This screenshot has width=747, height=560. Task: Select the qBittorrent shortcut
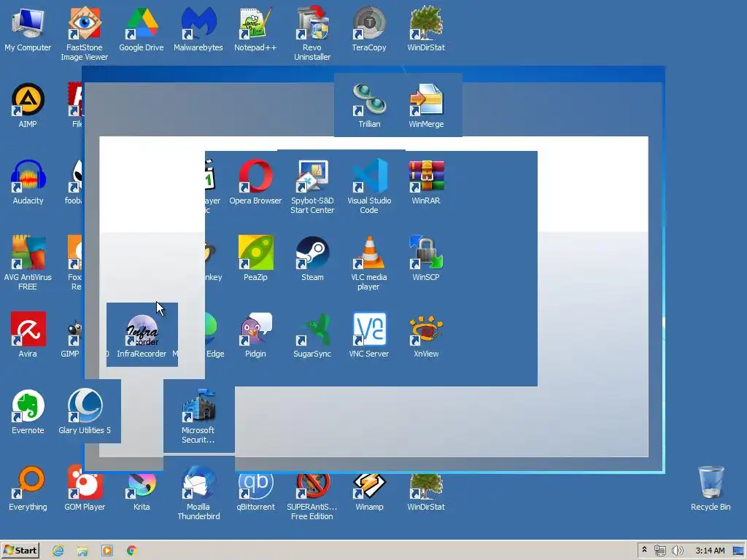[255, 491]
